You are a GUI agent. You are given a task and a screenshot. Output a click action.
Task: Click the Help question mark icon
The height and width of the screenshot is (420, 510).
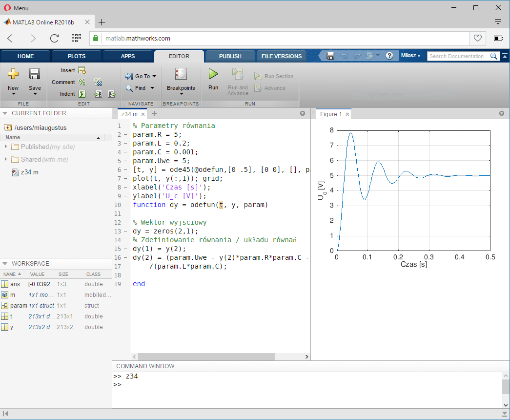pos(389,56)
